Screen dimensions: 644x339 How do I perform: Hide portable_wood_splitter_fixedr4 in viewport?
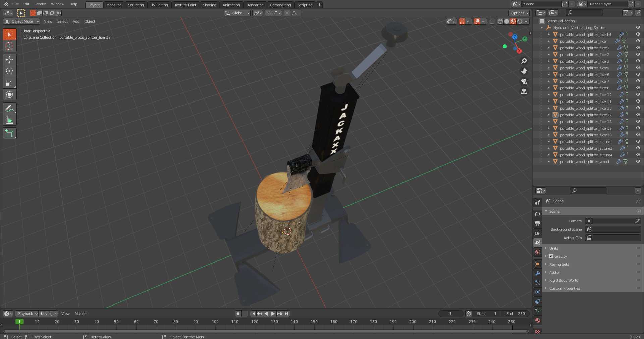638,34
